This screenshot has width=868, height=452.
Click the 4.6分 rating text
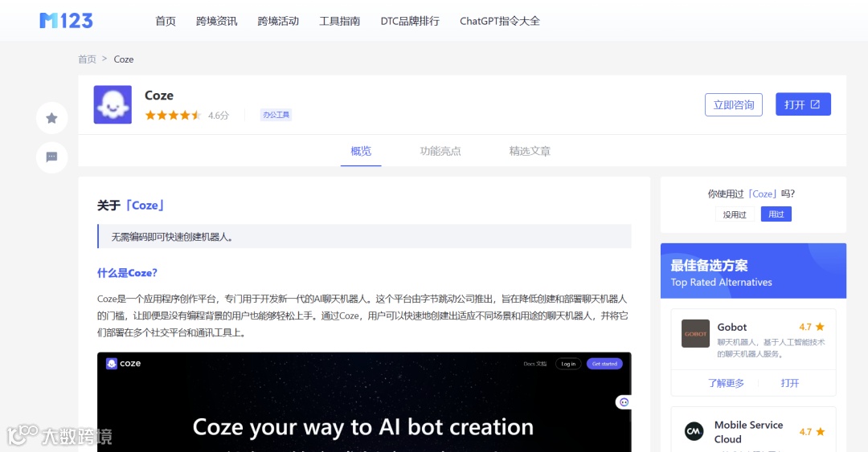tap(218, 116)
